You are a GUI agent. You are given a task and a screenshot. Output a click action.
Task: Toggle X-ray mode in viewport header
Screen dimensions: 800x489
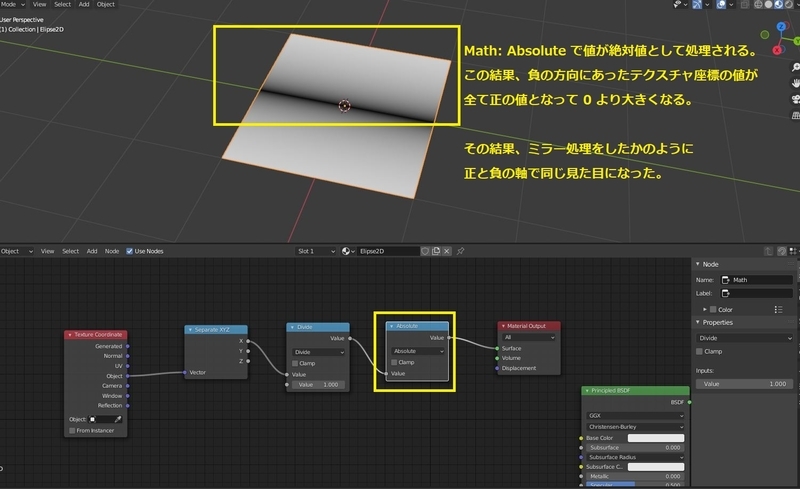745,4
